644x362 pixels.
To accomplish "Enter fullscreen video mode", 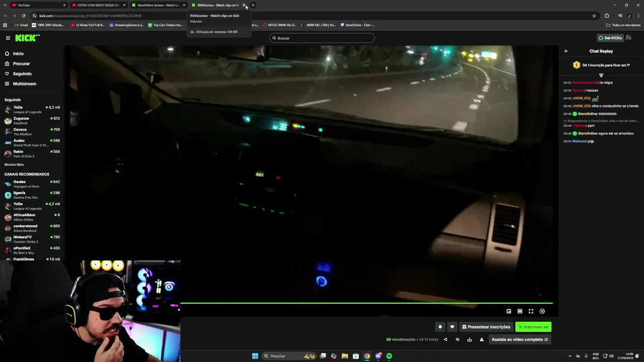I will point(531,311).
